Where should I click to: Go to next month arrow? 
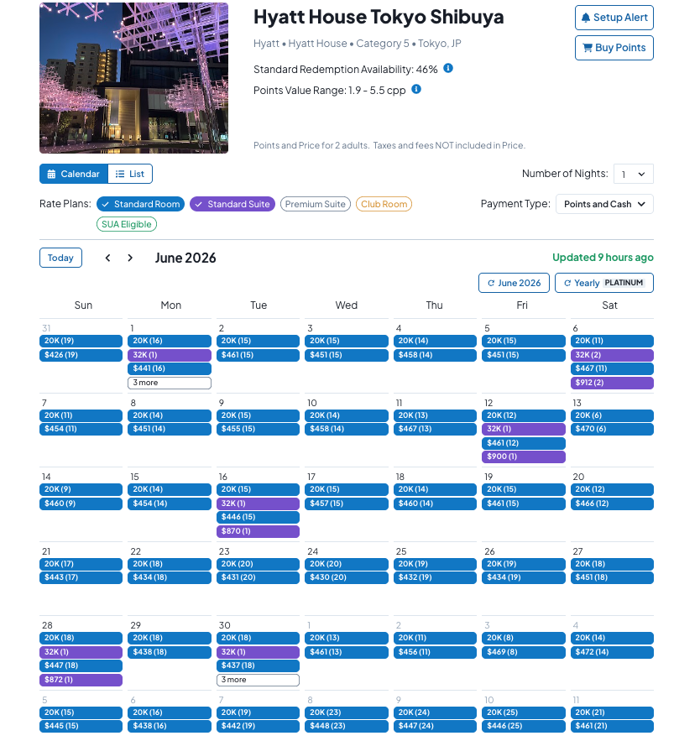pos(130,258)
